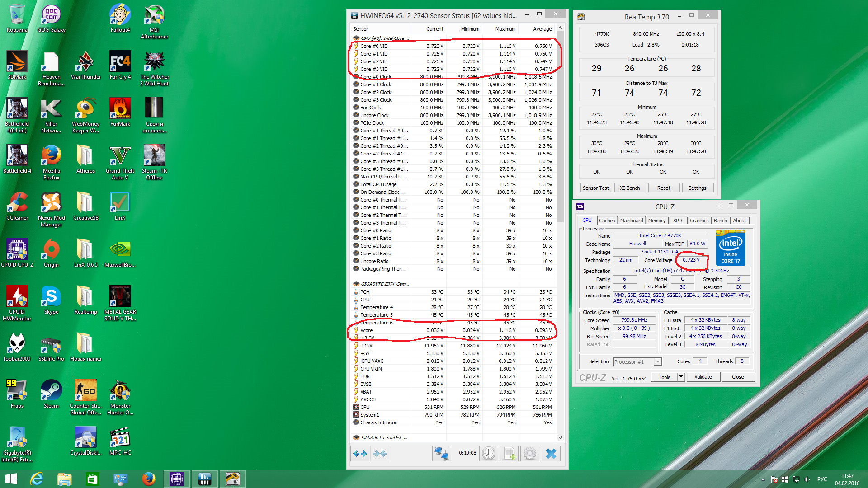Image resolution: width=868 pixels, height=488 pixels.
Task: Click the HWiNFO clock reset timer icon
Action: pyautogui.click(x=488, y=453)
